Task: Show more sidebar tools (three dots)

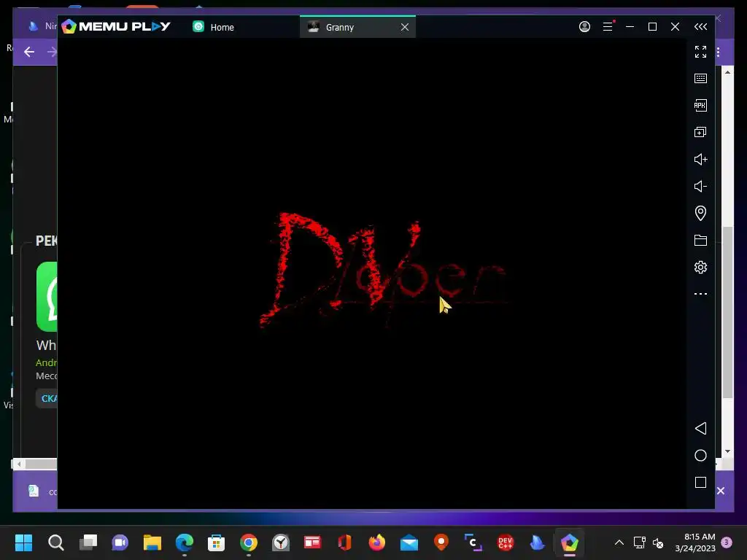Action: click(x=700, y=294)
